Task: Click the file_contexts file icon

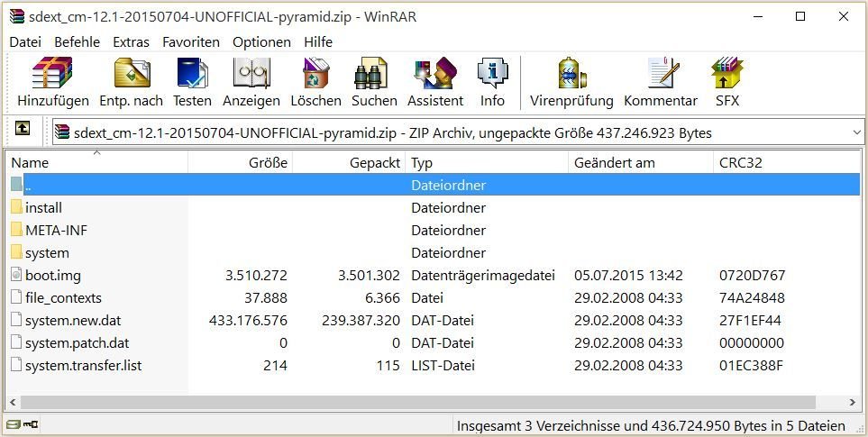Action: pos(16,297)
